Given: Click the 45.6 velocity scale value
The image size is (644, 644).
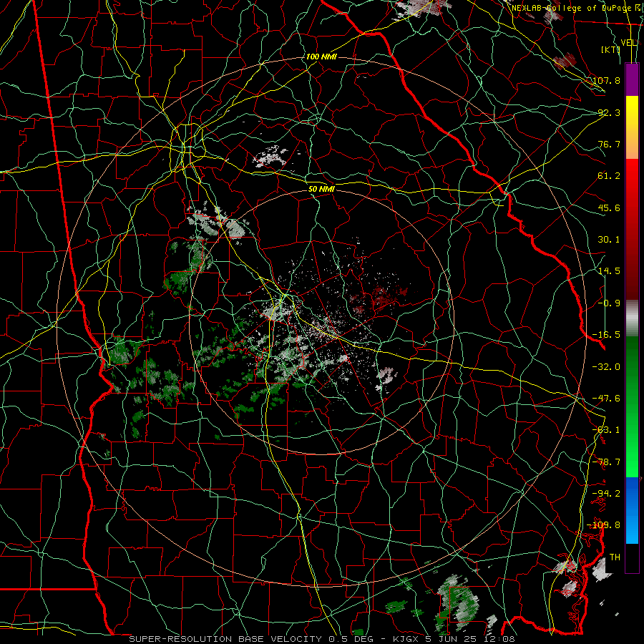Looking at the screenshot, I should tap(609, 208).
